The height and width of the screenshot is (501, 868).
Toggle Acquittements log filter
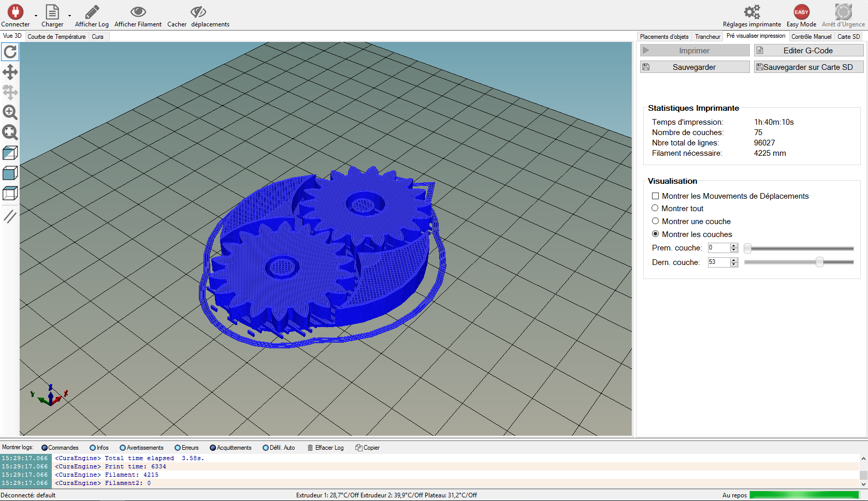point(230,448)
